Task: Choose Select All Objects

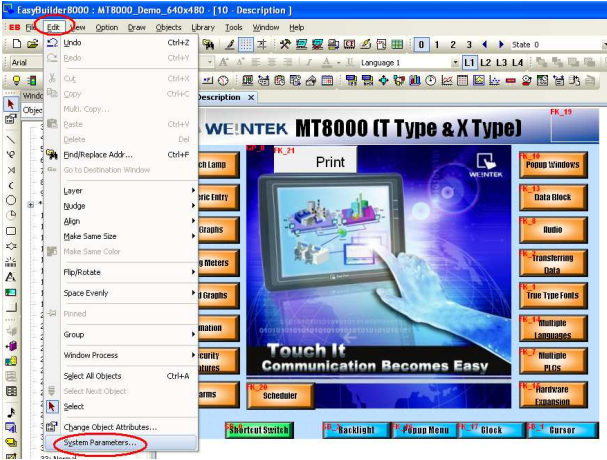Action: click(x=121, y=376)
